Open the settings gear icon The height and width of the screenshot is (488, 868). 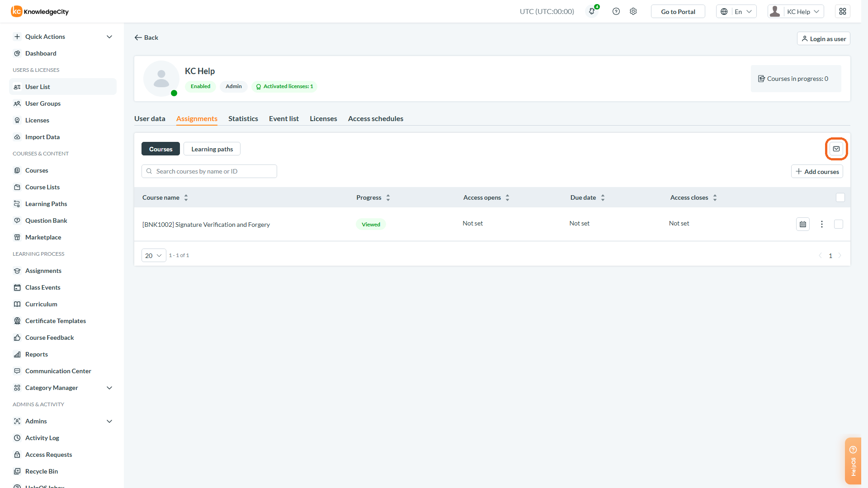tap(633, 11)
